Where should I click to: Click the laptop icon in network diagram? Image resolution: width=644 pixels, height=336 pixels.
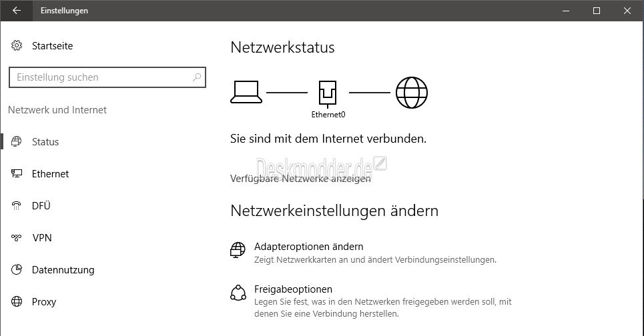point(246,92)
